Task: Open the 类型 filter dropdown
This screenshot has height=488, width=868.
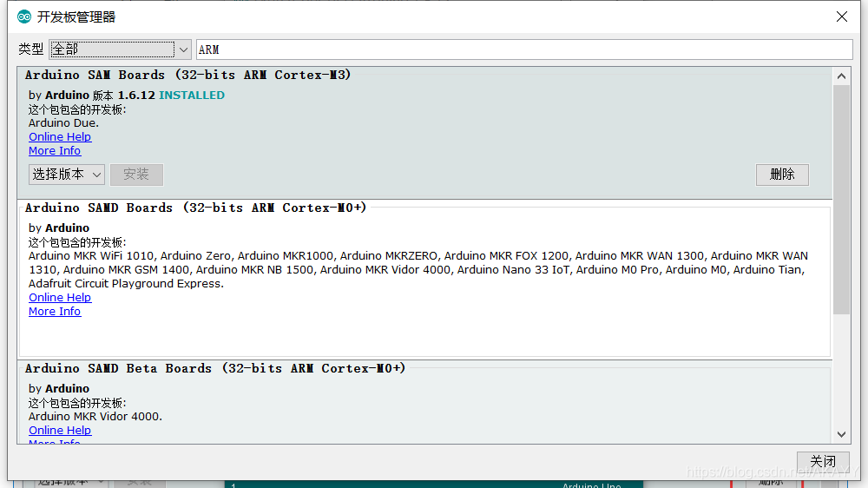Action: pos(121,49)
